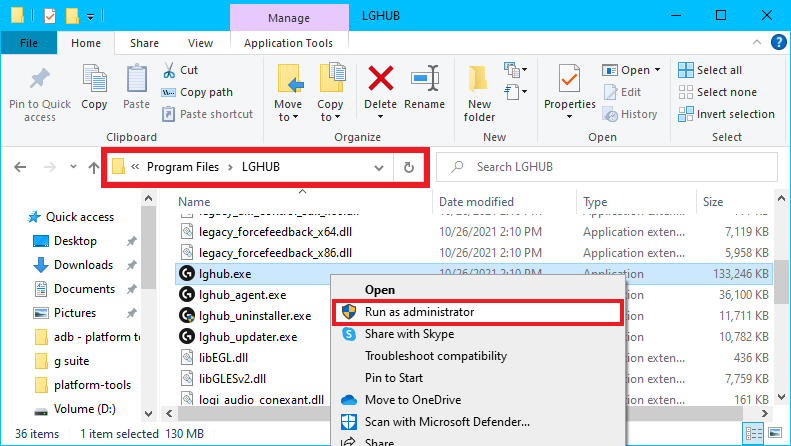Open the Application Tools tab
The width and height of the screenshot is (791, 446).
pos(289,43)
